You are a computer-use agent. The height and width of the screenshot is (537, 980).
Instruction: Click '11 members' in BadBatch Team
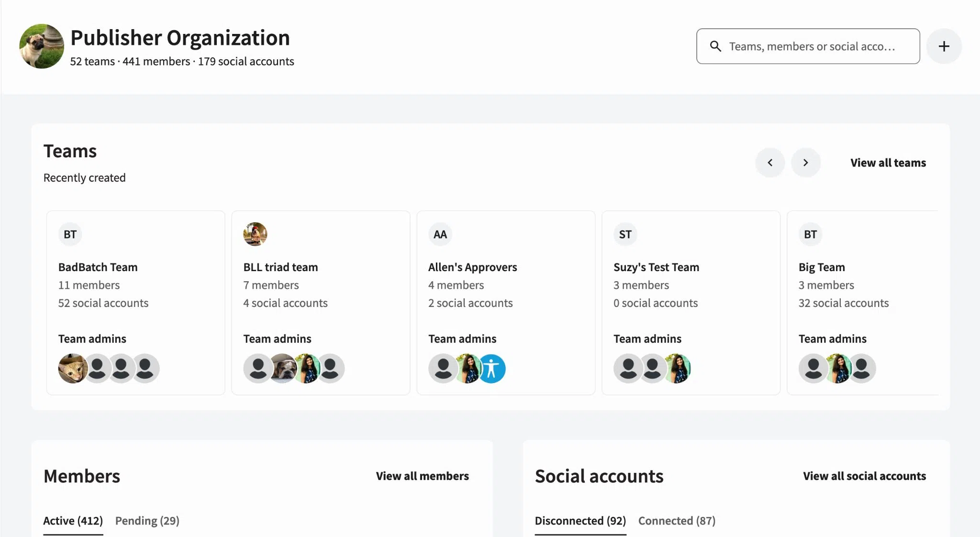pos(89,285)
